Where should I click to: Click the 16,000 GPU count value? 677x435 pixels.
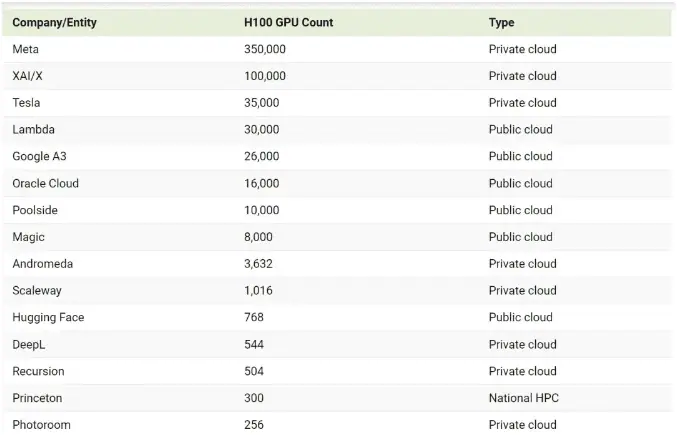262,183
